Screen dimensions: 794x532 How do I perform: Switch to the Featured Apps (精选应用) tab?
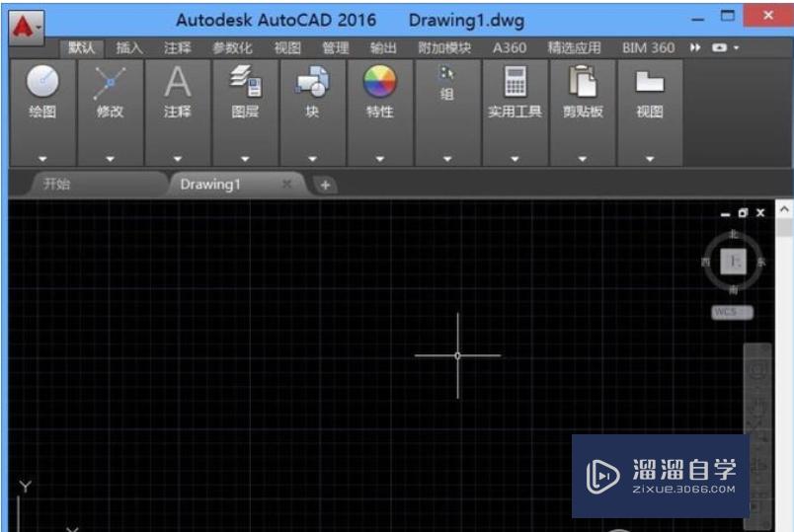click(574, 48)
